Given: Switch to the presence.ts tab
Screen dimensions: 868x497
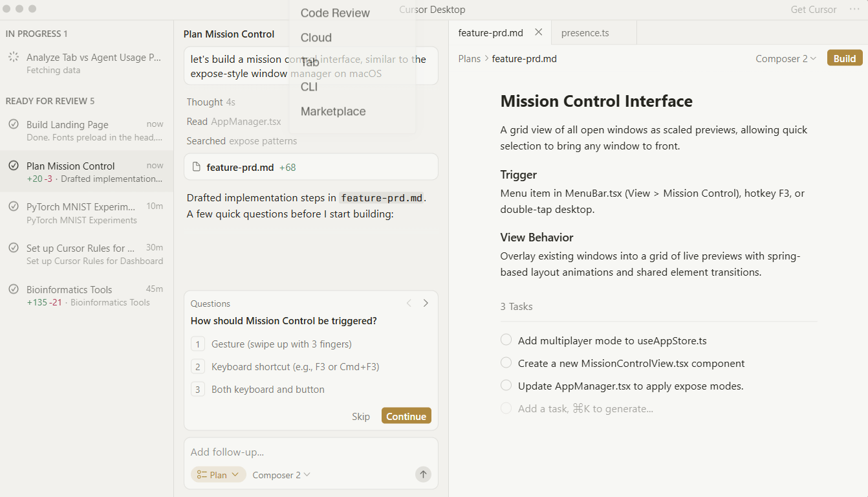Looking at the screenshot, I should [585, 32].
